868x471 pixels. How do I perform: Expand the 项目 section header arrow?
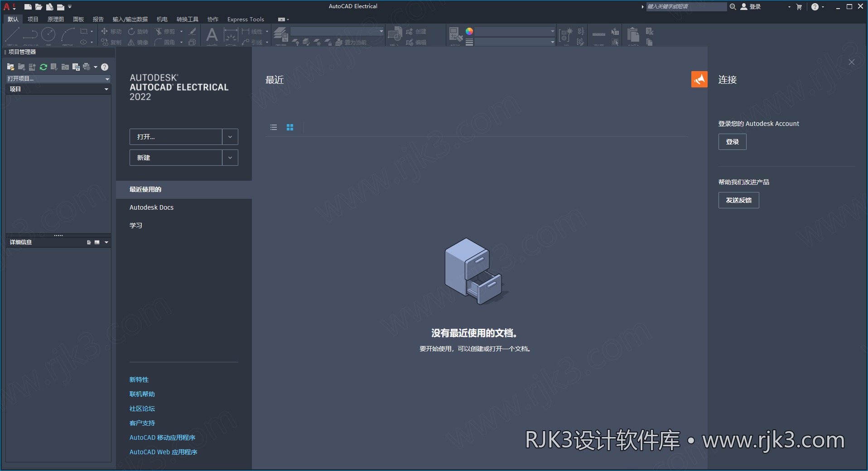pos(106,89)
